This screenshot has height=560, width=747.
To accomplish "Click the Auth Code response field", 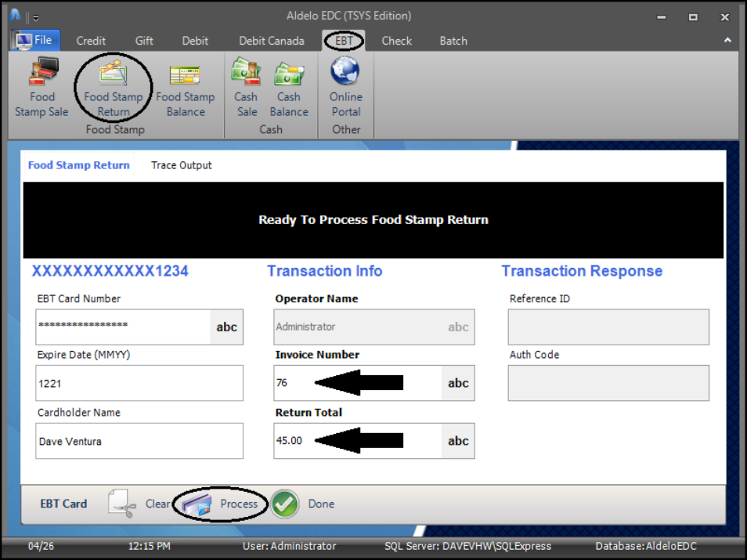I will pyautogui.click(x=608, y=383).
